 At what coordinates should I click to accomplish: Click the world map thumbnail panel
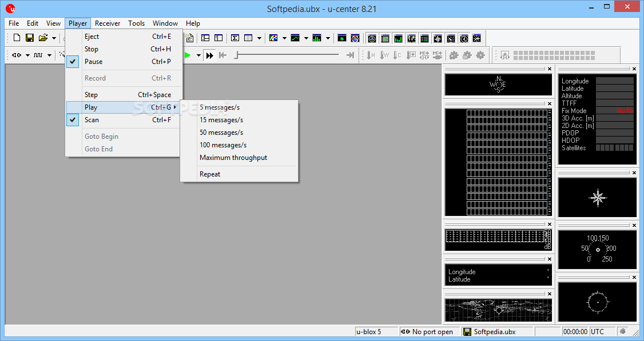click(498, 310)
